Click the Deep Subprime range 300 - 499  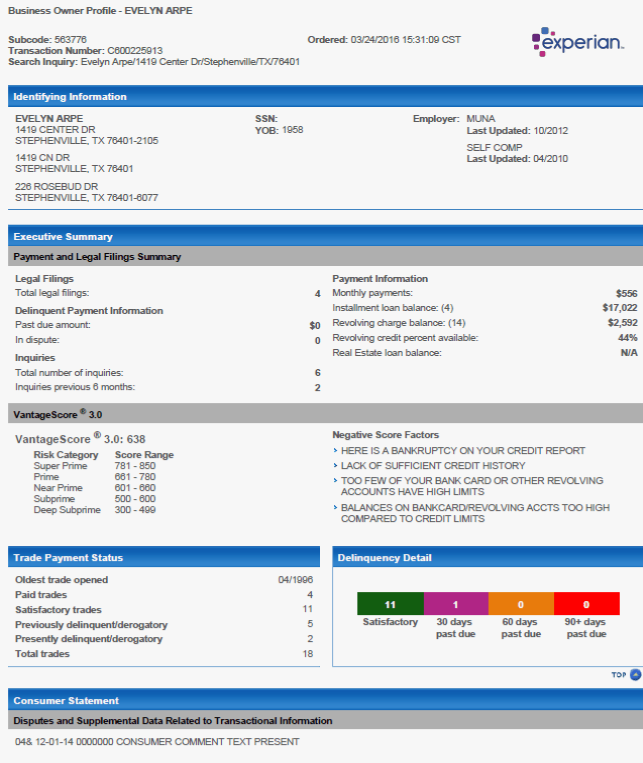pos(135,510)
